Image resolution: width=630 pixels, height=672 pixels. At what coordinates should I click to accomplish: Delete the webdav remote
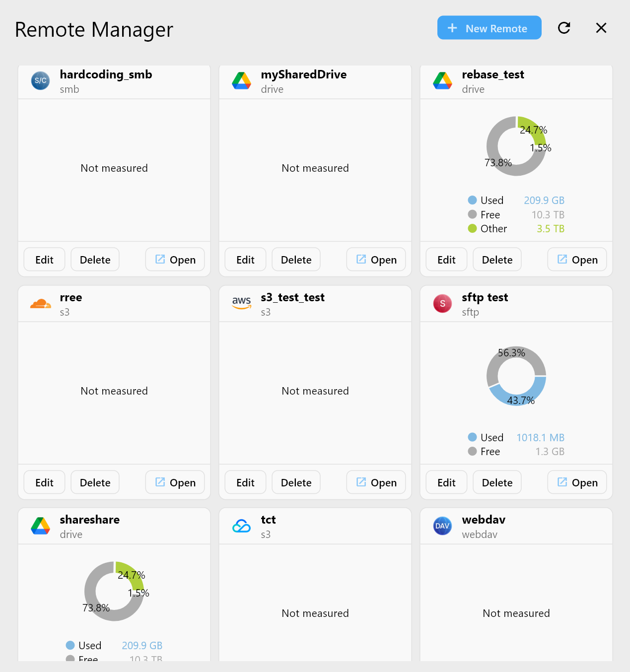point(497,669)
